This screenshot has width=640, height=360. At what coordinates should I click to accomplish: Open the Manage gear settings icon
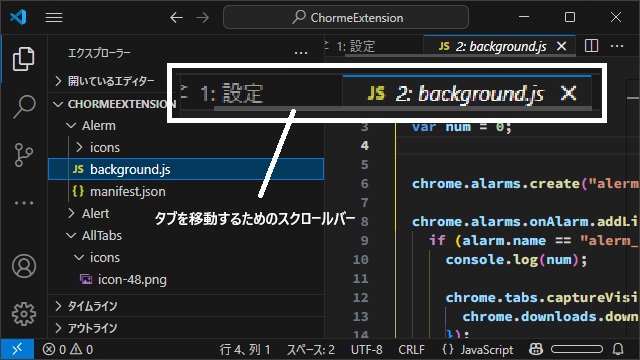tap(24, 314)
